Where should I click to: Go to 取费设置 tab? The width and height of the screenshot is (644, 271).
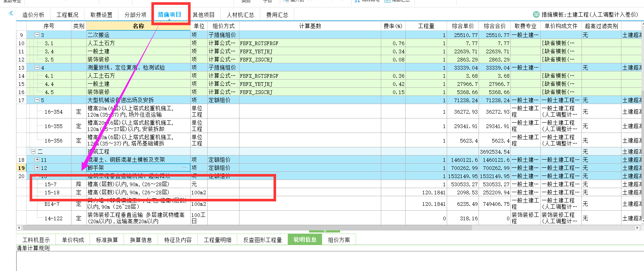tap(101, 15)
